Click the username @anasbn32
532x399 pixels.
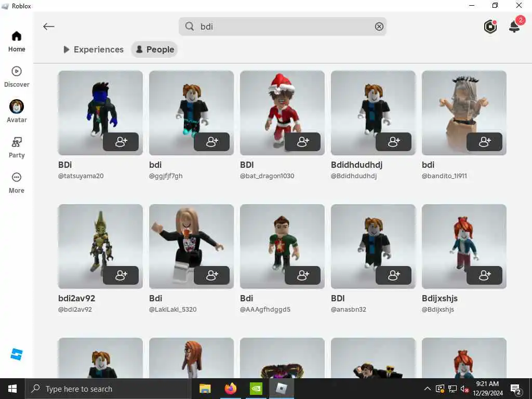coord(349,310)
